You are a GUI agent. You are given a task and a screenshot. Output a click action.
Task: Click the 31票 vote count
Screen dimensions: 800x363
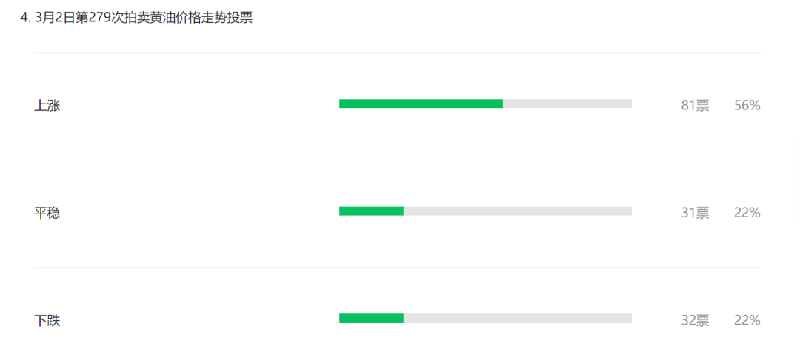[695, 213]
